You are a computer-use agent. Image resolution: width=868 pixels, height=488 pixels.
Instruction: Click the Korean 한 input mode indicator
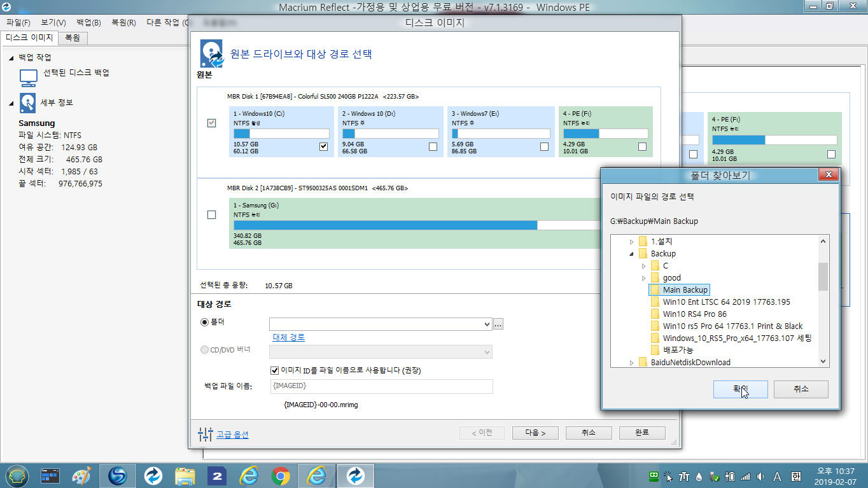tap(795, 476)
